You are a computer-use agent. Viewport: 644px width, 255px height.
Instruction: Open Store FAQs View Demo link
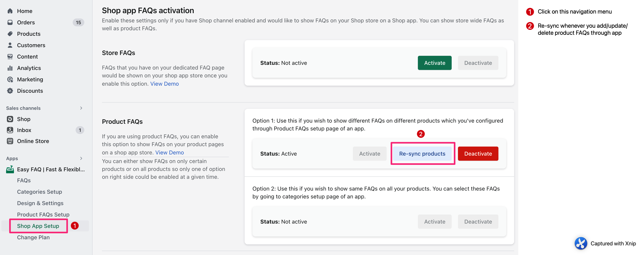(x=164, y=84)
